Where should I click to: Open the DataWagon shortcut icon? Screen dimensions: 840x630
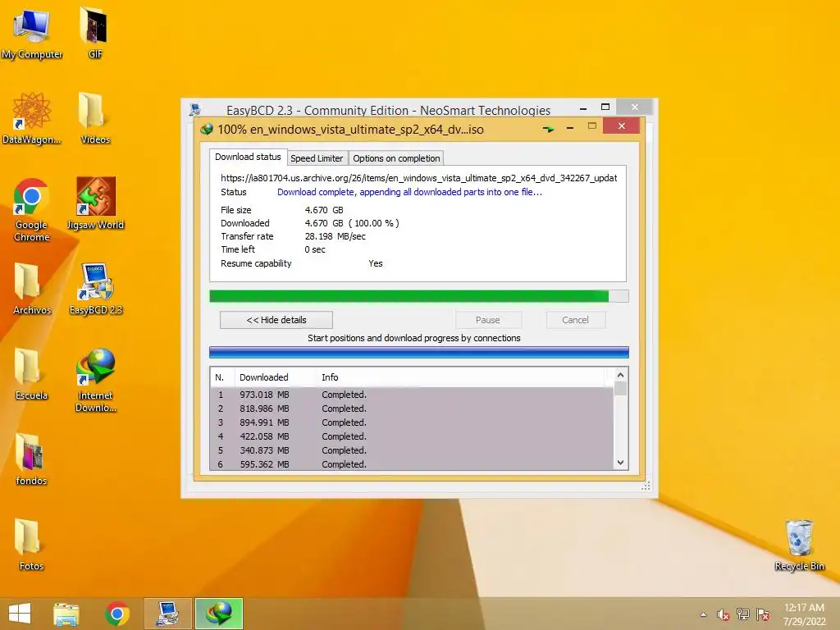(32, 118)
